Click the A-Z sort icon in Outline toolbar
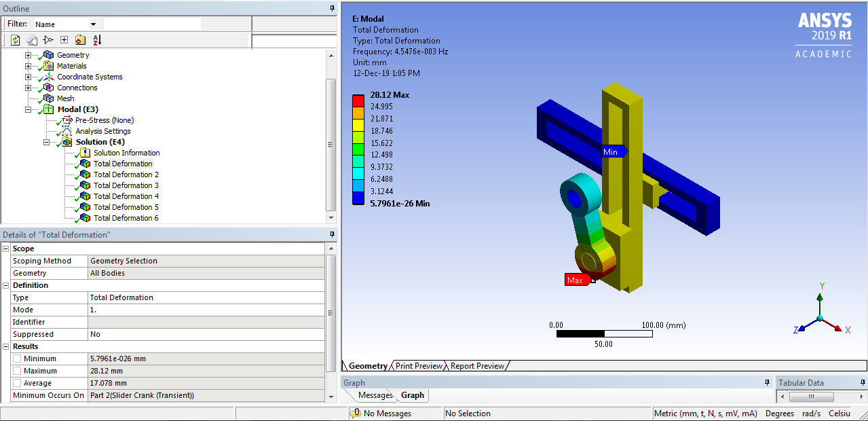The height and width of the screenshot is (421, 868). (96, 40)
